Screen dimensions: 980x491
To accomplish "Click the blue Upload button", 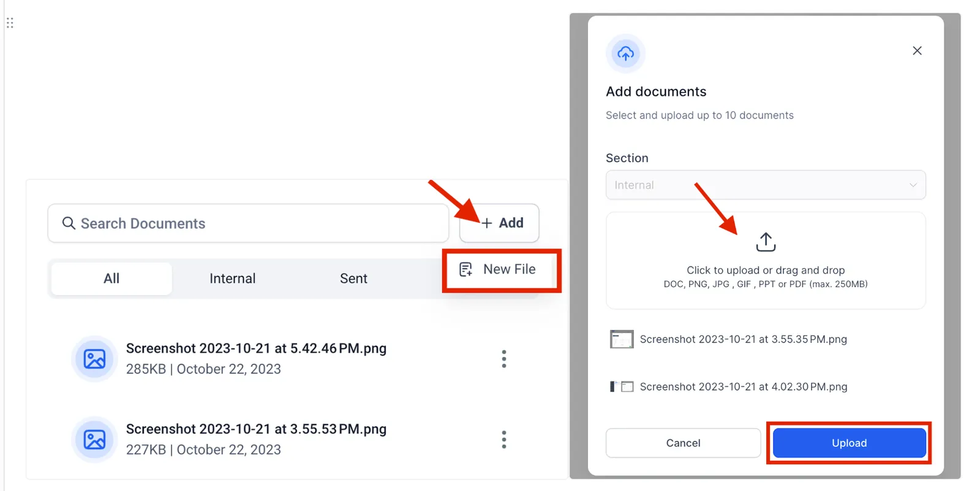I will pos(850,443).
